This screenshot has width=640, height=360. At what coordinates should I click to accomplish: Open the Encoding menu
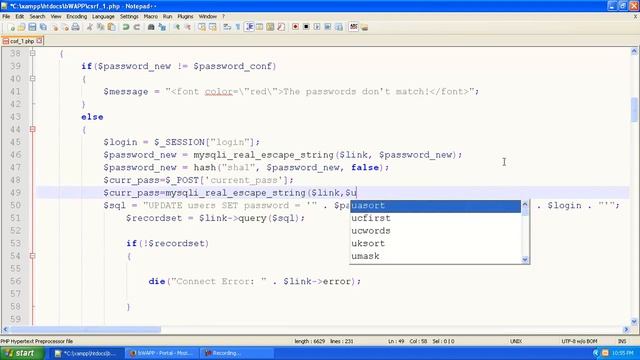point(77,16)
